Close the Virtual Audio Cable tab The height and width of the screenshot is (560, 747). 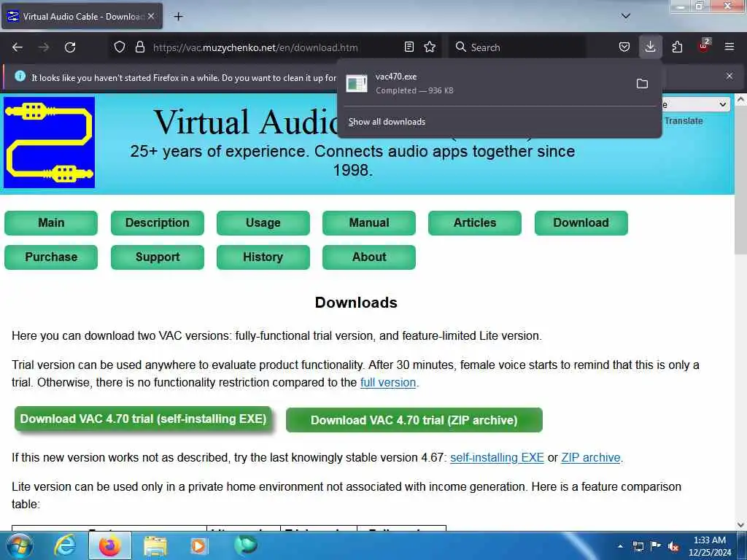pos(151,16)
